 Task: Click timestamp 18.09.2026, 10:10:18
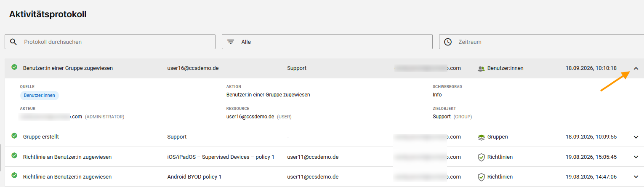click(591, 68)
